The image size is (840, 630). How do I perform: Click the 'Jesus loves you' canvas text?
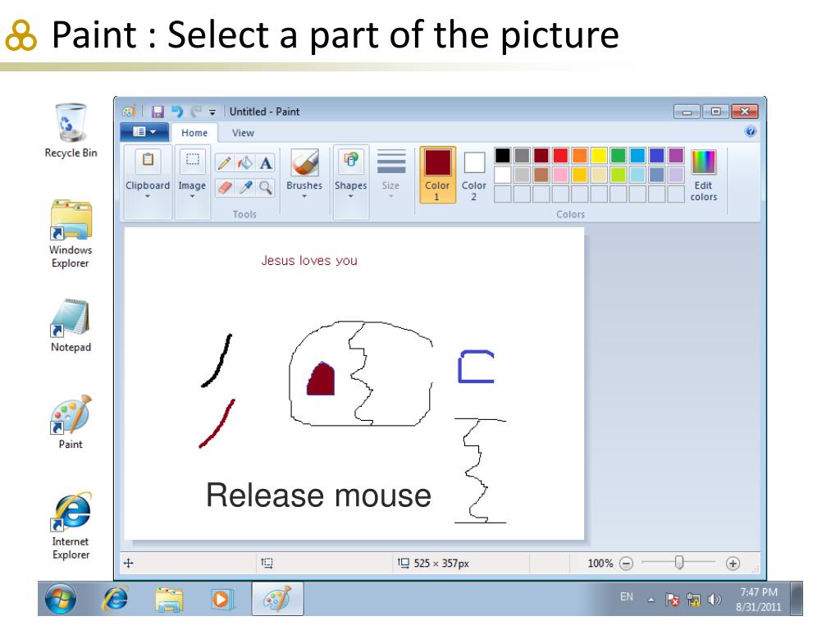click(x=309, y=260)
